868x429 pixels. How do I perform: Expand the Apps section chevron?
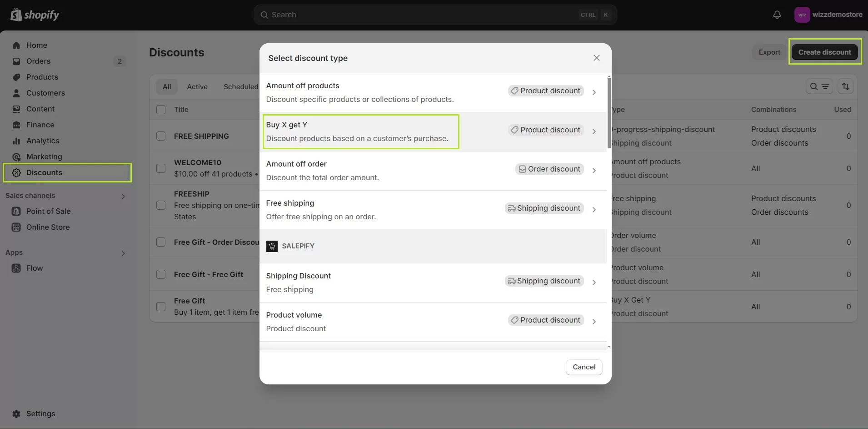[123, 253]
